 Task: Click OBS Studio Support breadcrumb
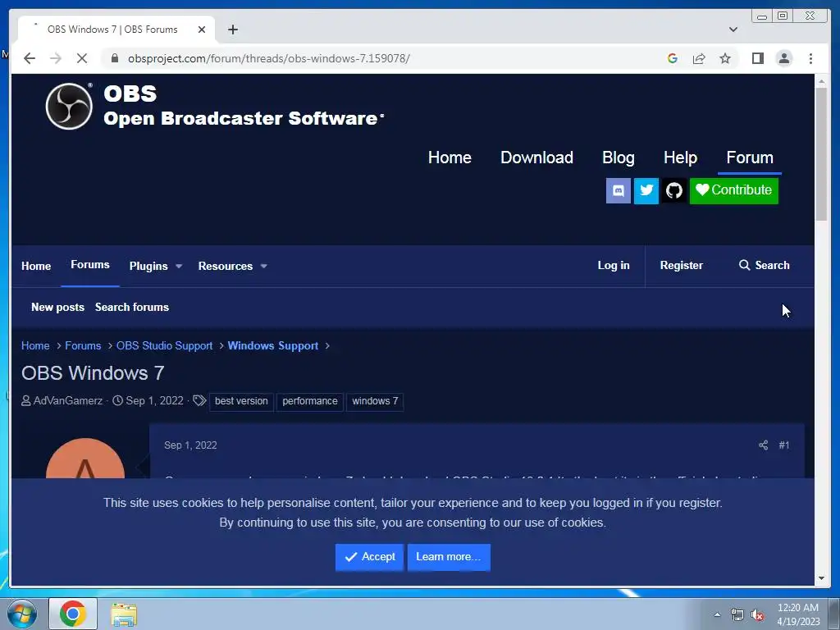[164, 345]
